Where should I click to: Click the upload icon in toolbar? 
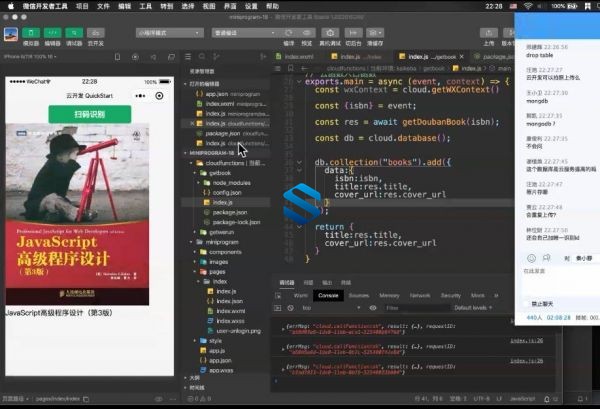(x=489, y=33)
